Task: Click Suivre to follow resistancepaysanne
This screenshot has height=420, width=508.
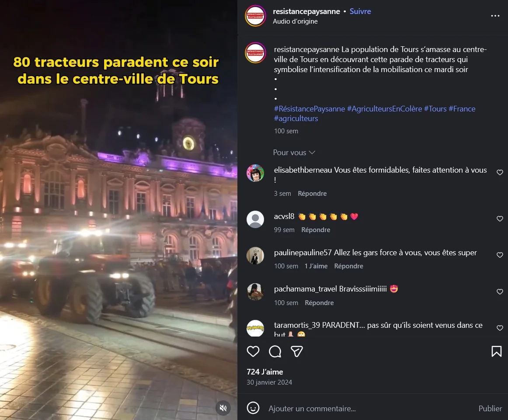Action: (360, 11)
